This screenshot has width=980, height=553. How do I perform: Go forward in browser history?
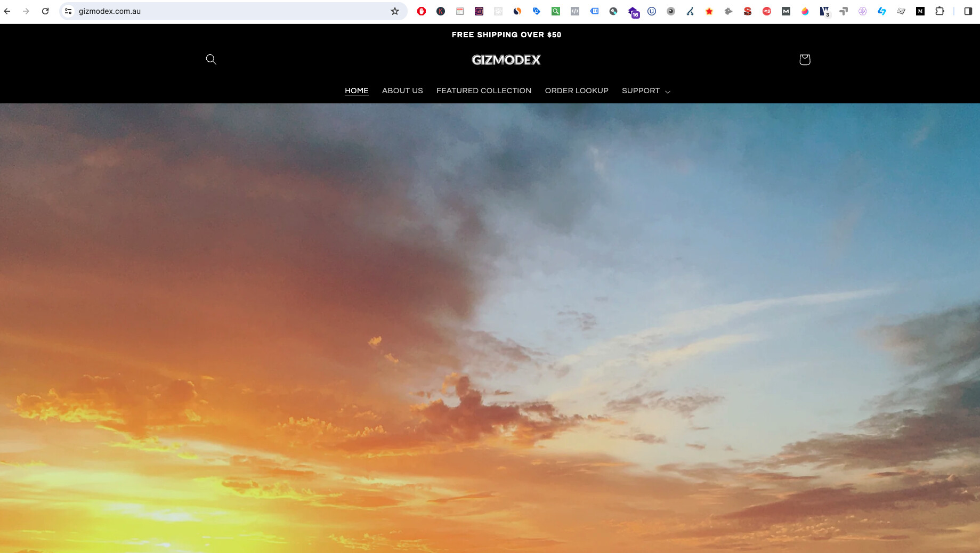26,11
